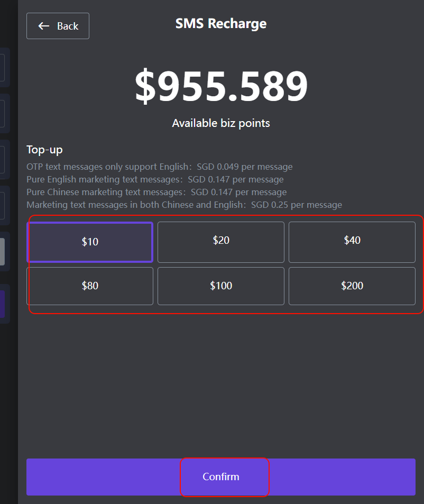Go back using the Back button label
This screenshot has width=424, height=504.
click(x=68, y=26)
